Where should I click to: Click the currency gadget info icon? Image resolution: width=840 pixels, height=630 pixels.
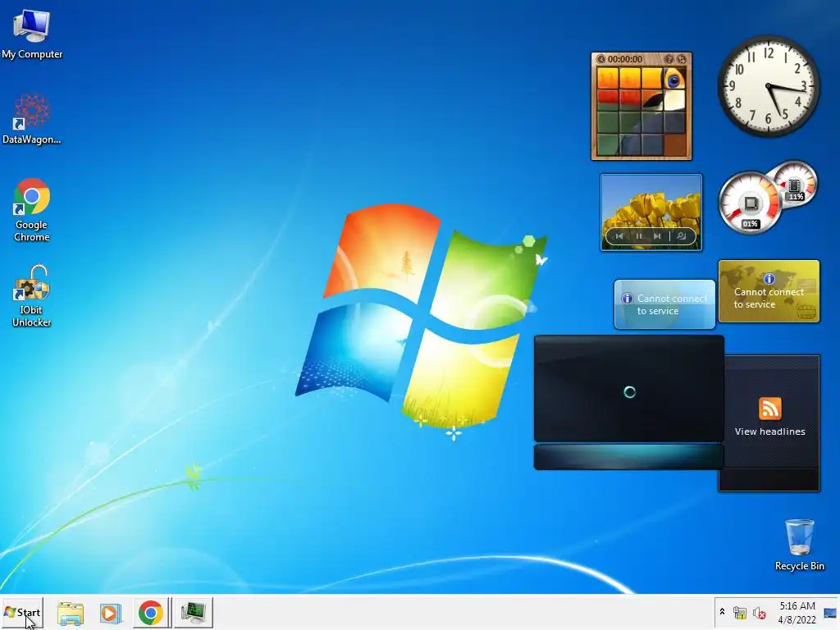(x=769, y=279)
